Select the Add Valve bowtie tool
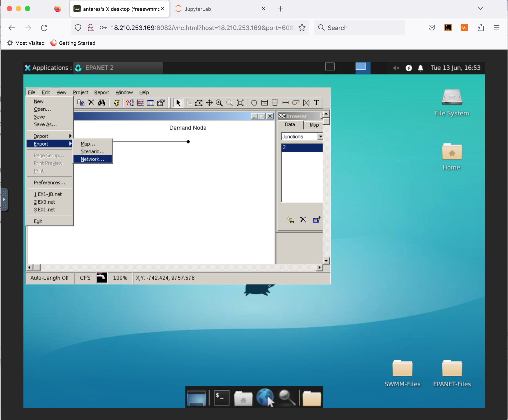The width and height of the screenshot is (508, 420). [306, 103]
